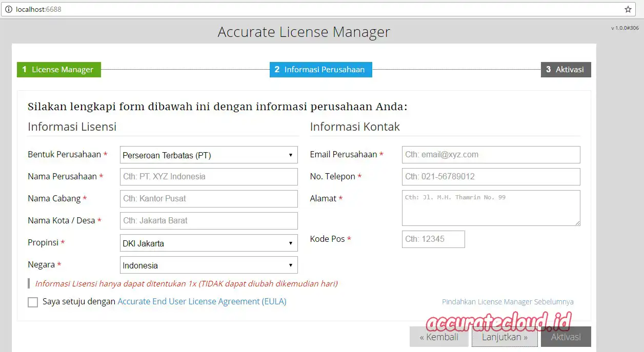Click the Kembali button
Image resolution: width=644 pixels, height=352 pixels.
439,337
